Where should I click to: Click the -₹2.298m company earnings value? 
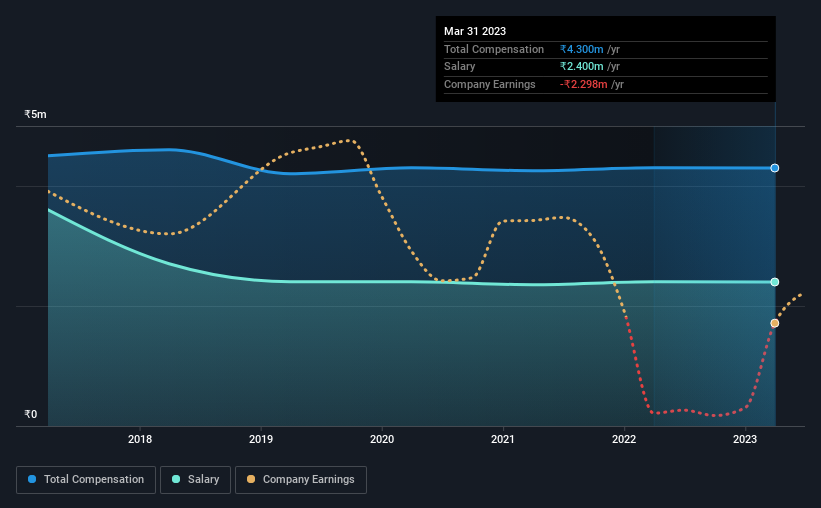pyautogui.click(x=583, y=84)
